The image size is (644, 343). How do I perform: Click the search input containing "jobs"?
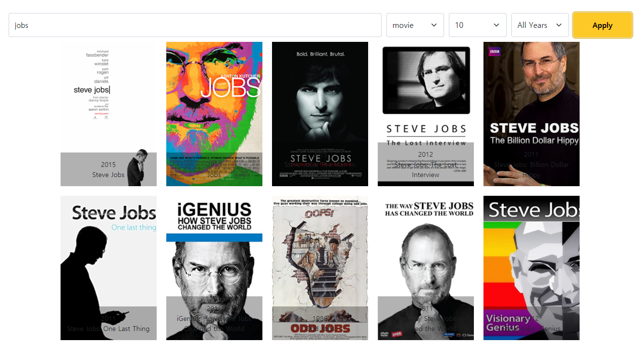coord(195,25)
